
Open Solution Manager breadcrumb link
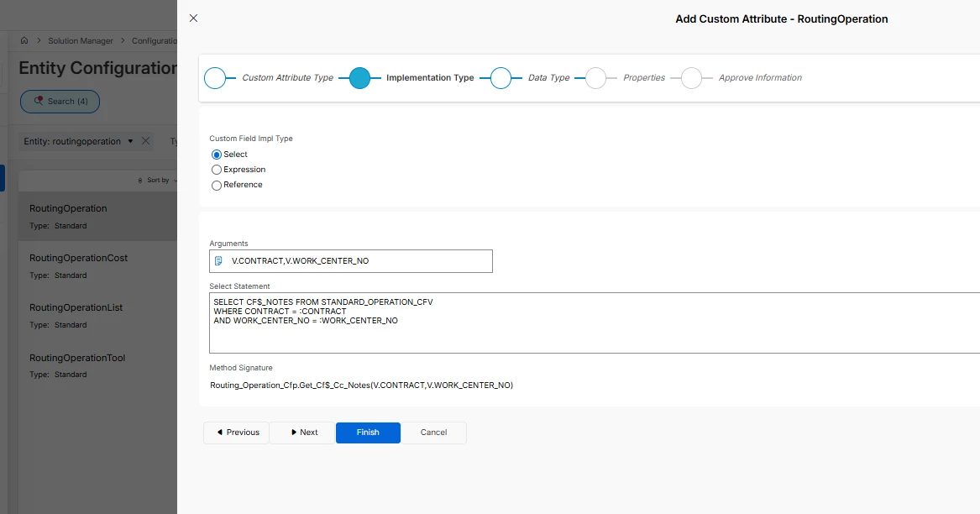[x=81, y=40]
